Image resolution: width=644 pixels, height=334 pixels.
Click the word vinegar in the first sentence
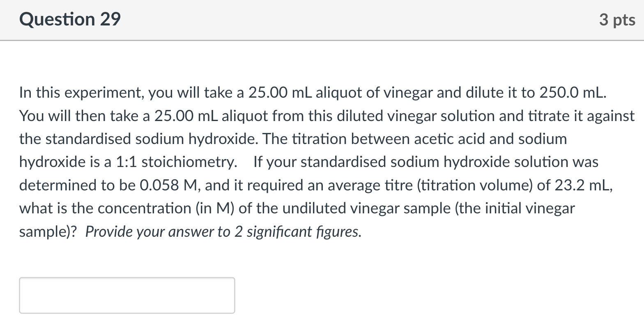point(409,92)
